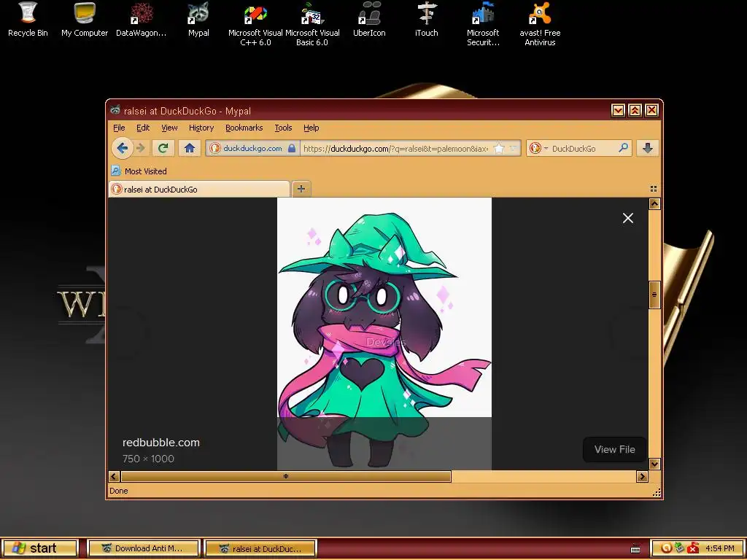The width and height of the screenshot is (747, 560).
Task: Open the Downloads arrow button
Action: coord(647,148)
